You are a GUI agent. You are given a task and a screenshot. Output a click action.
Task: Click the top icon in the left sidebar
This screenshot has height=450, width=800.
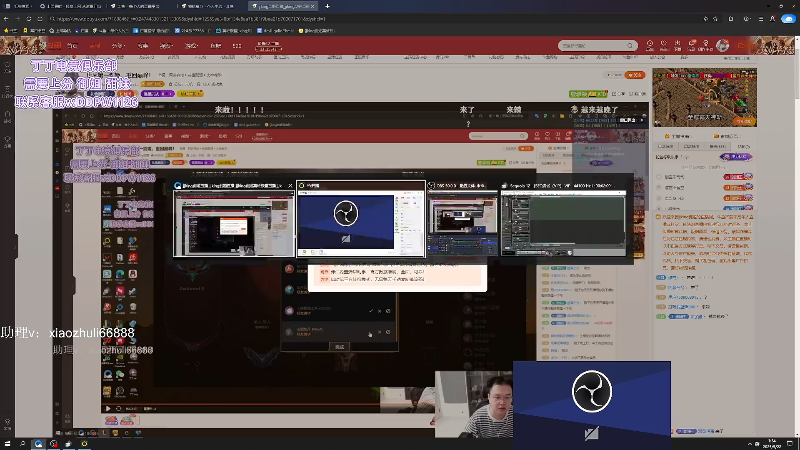click(7, 67)
